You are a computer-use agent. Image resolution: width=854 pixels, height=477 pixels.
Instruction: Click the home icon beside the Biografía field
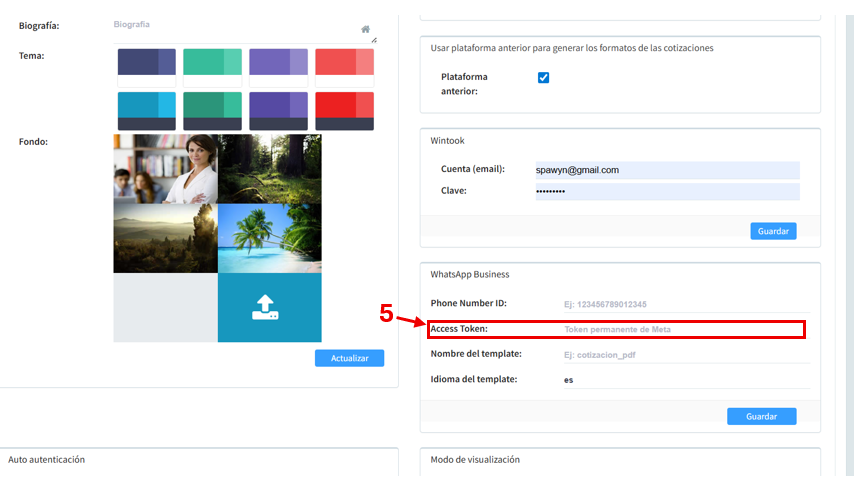tap(366, 29)
